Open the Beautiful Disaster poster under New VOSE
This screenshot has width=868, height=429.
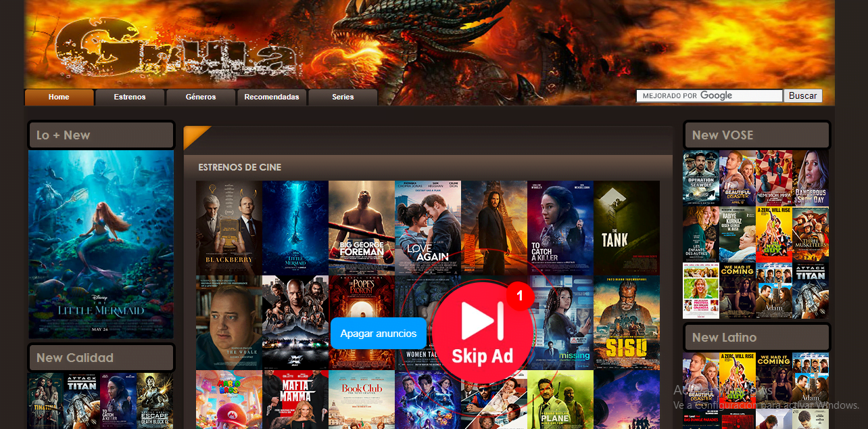(738, 178)
